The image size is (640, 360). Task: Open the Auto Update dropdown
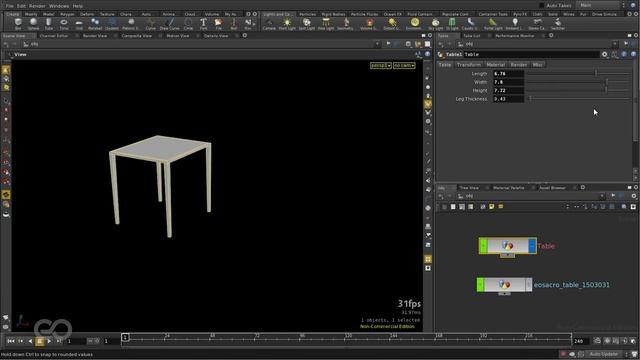605,354
